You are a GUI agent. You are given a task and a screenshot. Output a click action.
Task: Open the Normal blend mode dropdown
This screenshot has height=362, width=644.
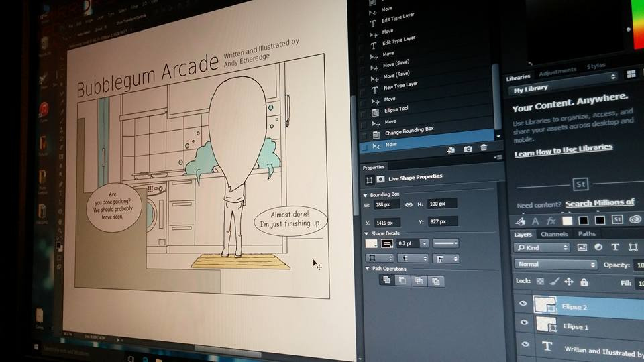coord(555,264)
